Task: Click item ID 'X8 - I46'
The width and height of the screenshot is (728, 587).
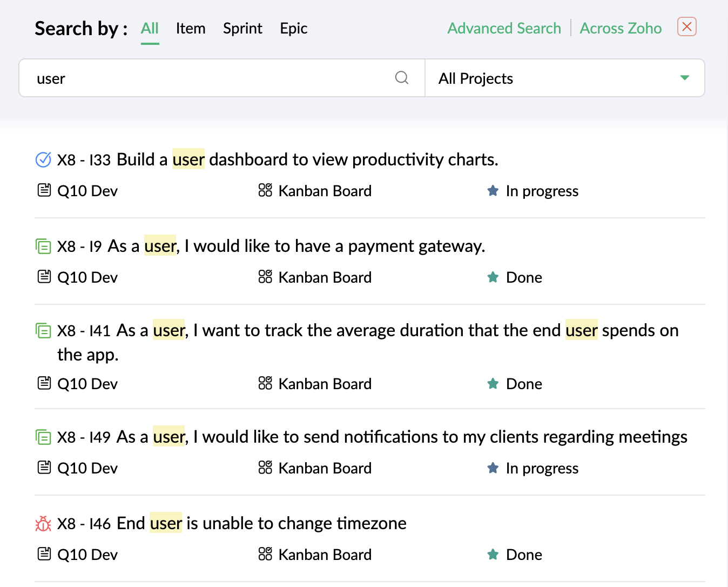Action: (84, 524)
